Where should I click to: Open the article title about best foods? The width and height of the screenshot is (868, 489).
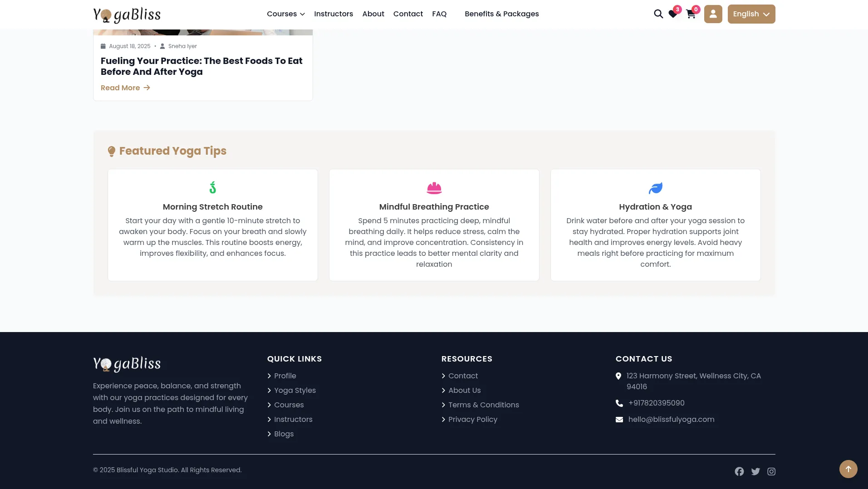201,66
